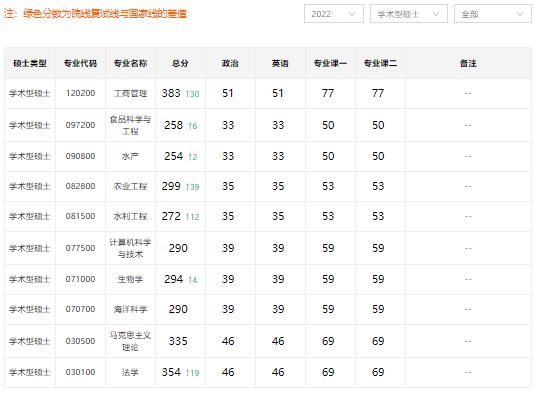The height and width of the screenshot is (394, 539).
Task: Click the green ↑6 difference value
Action: click(x=193, y=126)
